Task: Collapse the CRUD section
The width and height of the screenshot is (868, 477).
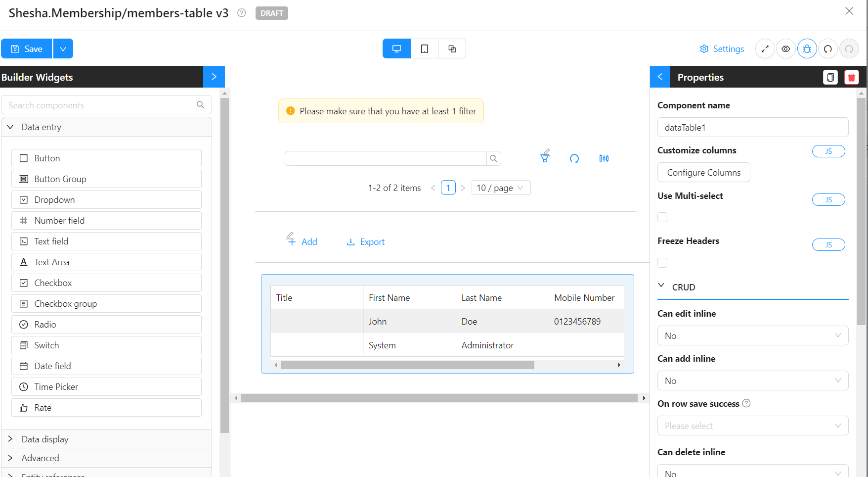Action: (753, 287)
